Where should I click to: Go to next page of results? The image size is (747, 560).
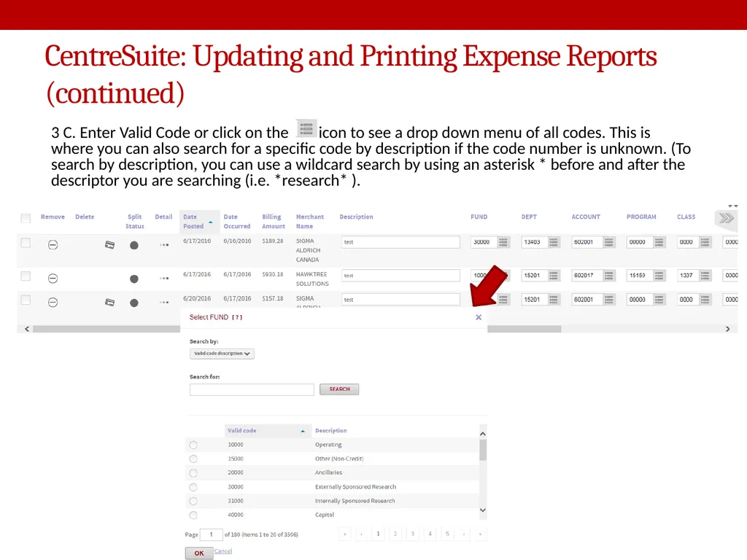463,534
